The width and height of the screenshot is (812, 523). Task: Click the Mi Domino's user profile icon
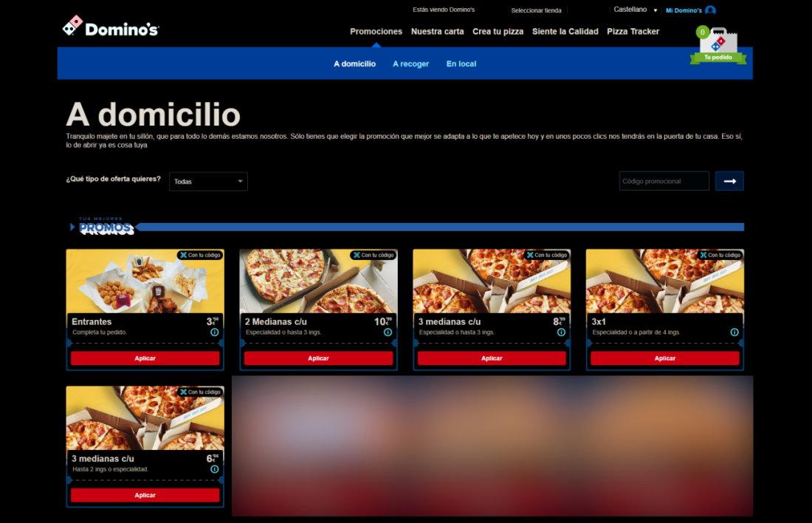tap(710, 10)
